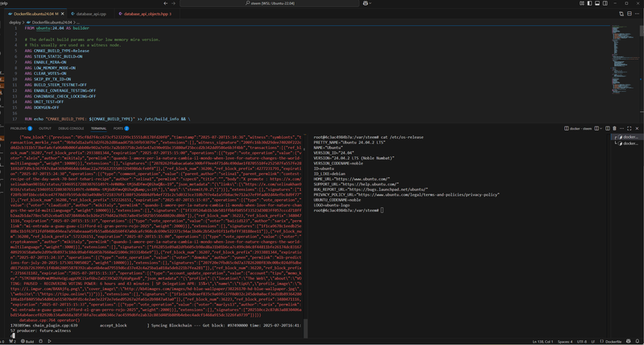Change the UTF-8 encoding in status bar
The height and width of the screenshot is (345, 644).
pos(581,341)
